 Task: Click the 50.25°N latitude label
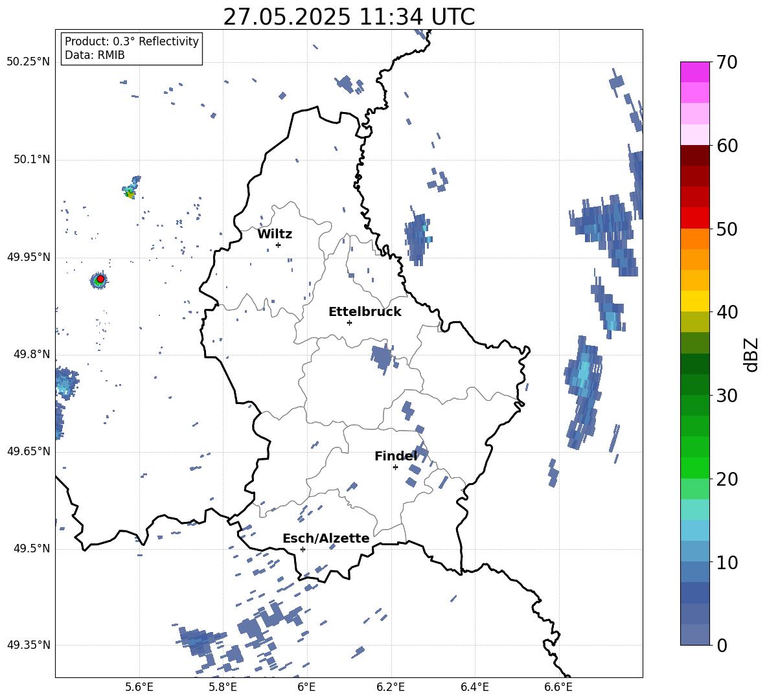coord(29,62)
